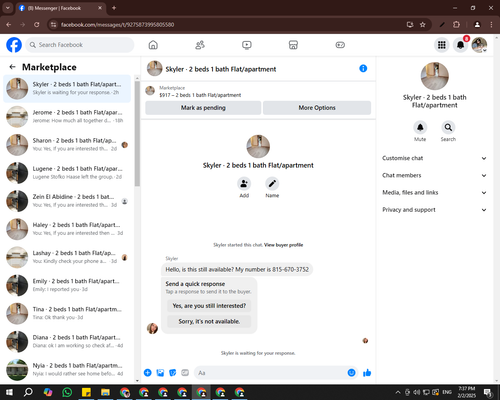This screenshot has height=400, width=500.
Task: Open View buyer profile link
Action: 283,245
